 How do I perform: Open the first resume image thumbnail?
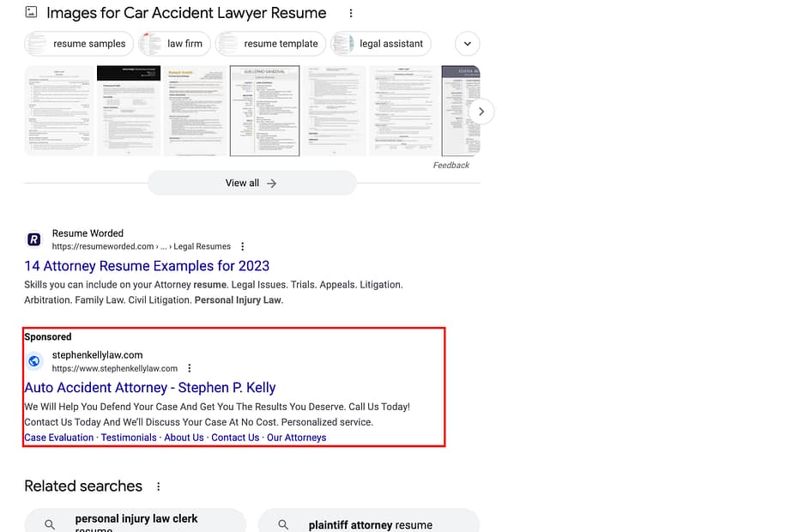point(59,111)
